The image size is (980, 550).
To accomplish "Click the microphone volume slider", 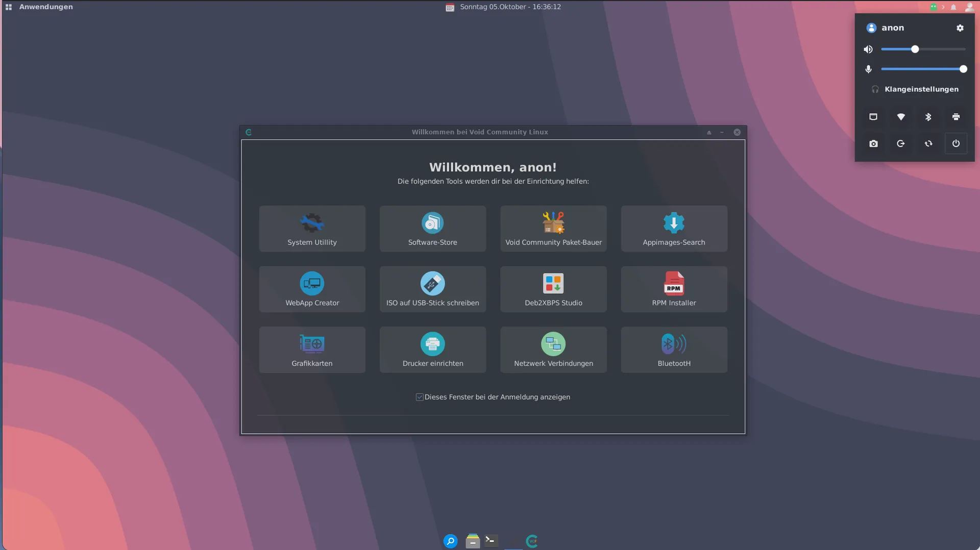I will pos(923,69).
